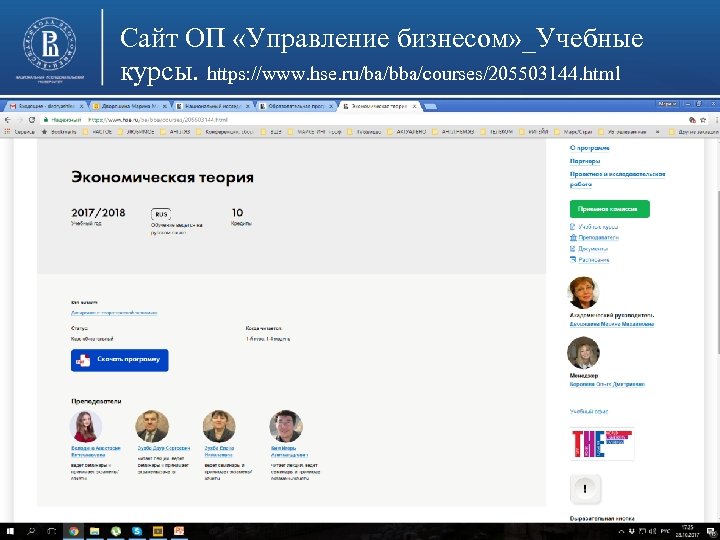
Task: Click the document icon on Скачать программу button
Action: click(83, 360)
